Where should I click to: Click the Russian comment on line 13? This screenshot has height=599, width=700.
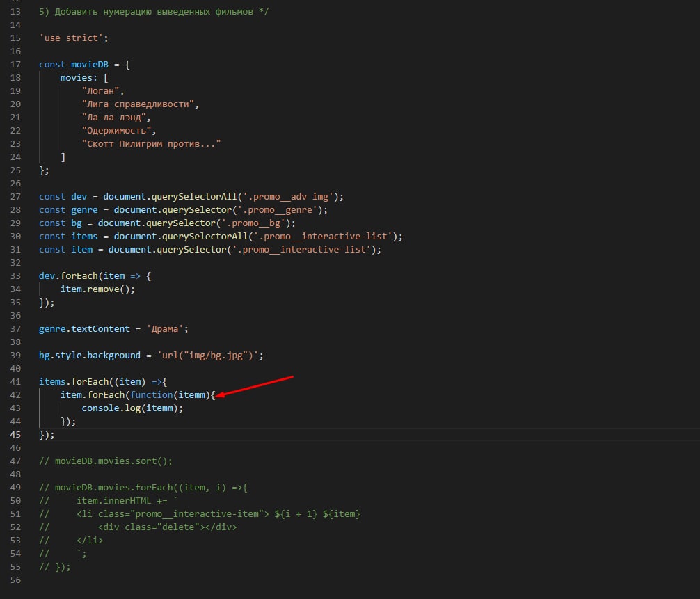click(154, 12)
